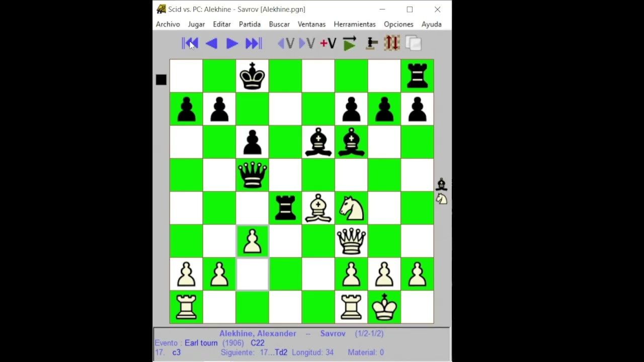Select the black pawn on b7
The height and width of the screenshot is (362, 644).
tap(219, 109)
